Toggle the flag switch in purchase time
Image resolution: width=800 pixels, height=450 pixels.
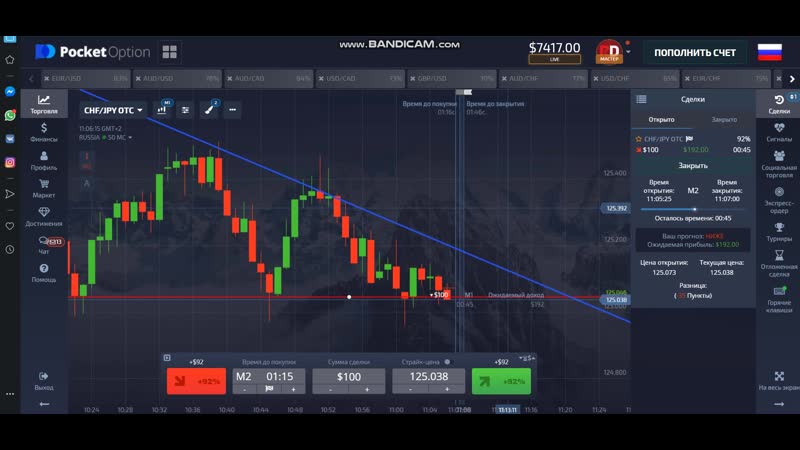(269, 389)
